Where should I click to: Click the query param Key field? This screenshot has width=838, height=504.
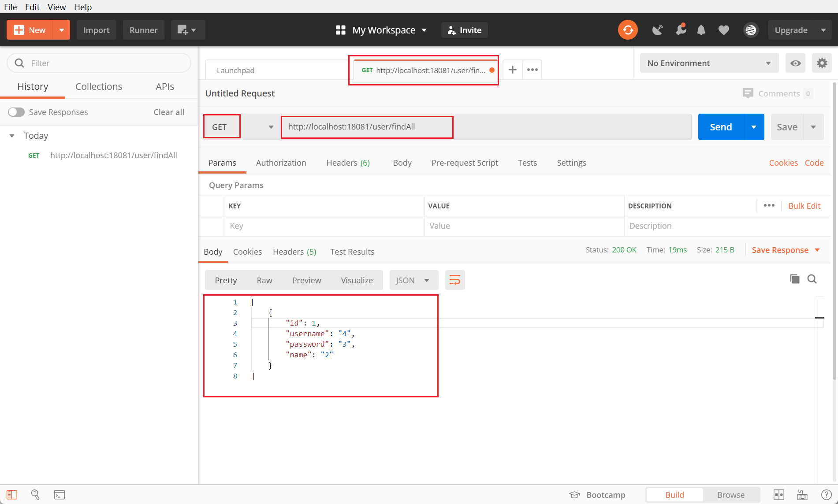tap(325, 226)
